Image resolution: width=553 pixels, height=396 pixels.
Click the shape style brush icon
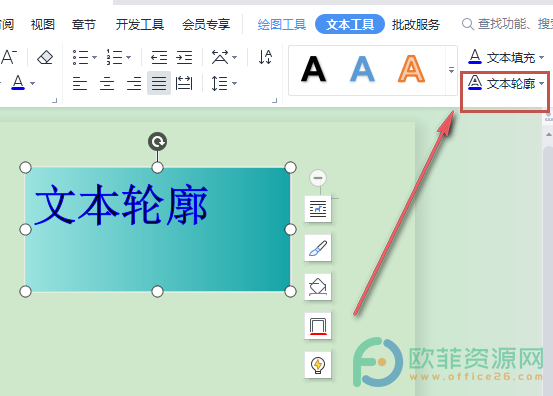click(x=318, y=248)
